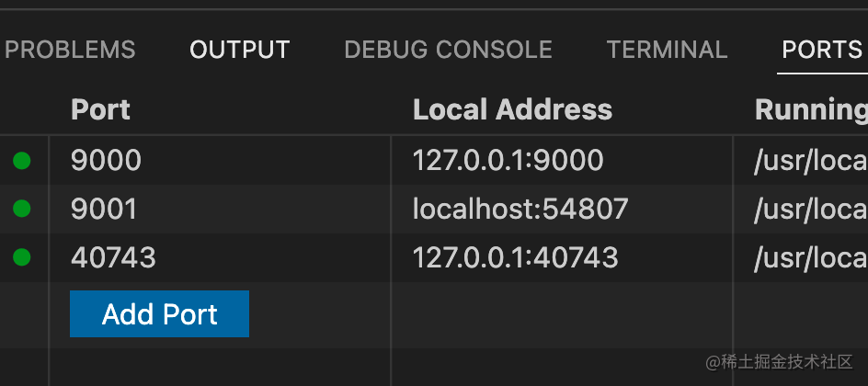
Task: Open the 127.0.0.1:40743 local address
Action: click(515, 257)
